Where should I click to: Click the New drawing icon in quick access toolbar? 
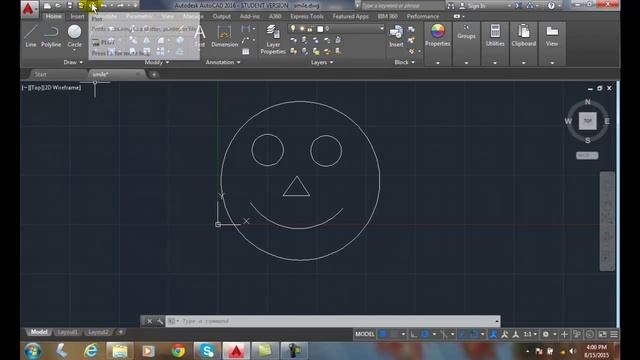coord(47,6)
